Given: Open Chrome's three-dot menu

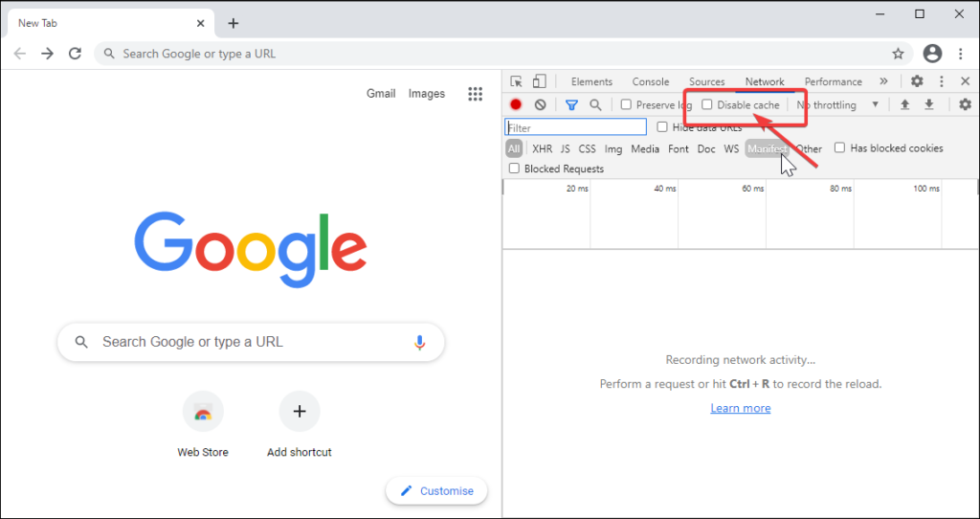Looking at the screenshot, I should pyautogui.click(x=961, y=54).
